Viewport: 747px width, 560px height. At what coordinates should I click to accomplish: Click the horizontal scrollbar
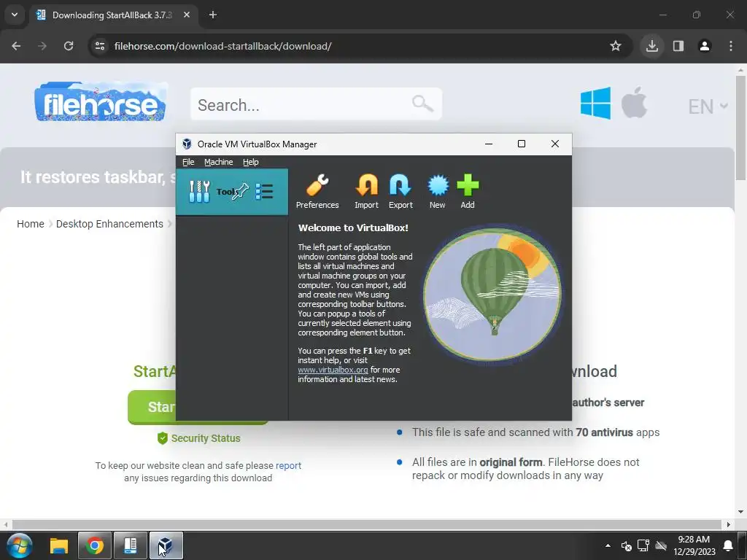[x=367, y=524]
